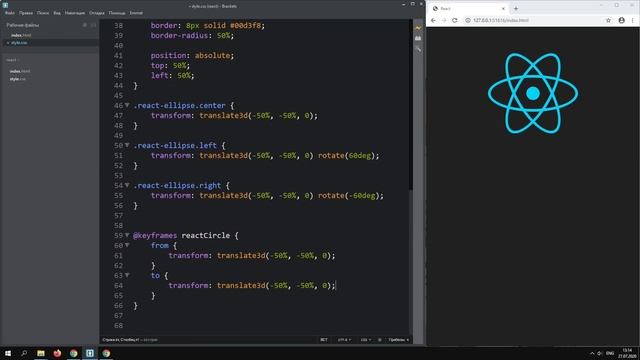This screenshot has height=360, width=640.
Task: Open the encoding dropdown in the status bar
Action: tap(344, 340)
